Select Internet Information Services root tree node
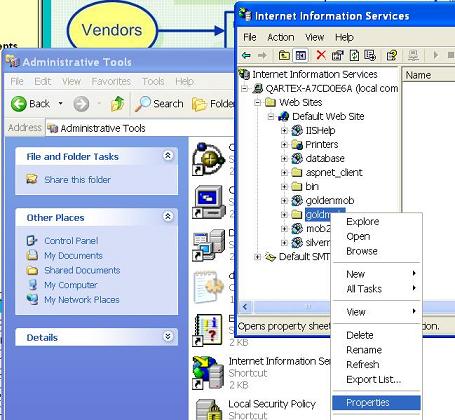 pos(308,74)
